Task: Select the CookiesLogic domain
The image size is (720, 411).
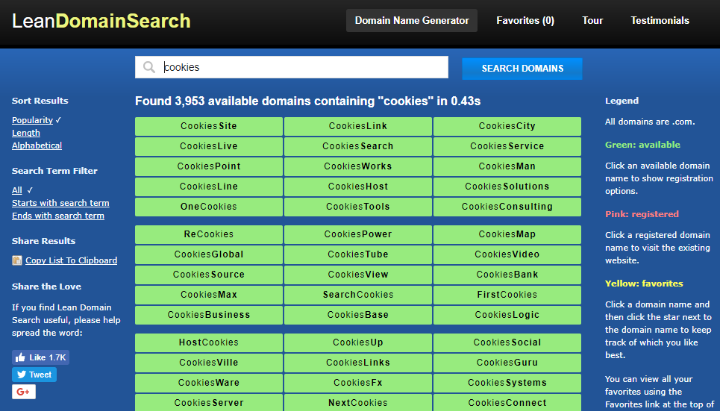Action: [x=507, y=315]
